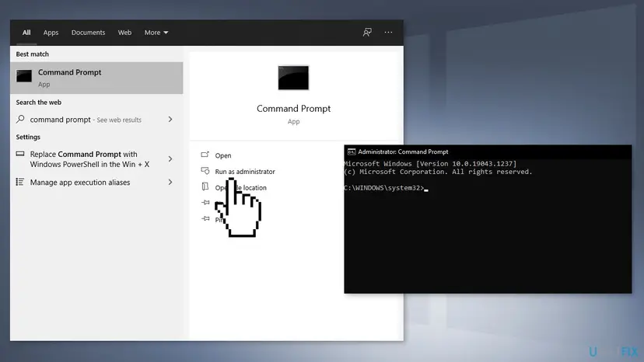Click the feedback icon in search header
Viewport: 644px width, 362px height.
tap(367, 33)
